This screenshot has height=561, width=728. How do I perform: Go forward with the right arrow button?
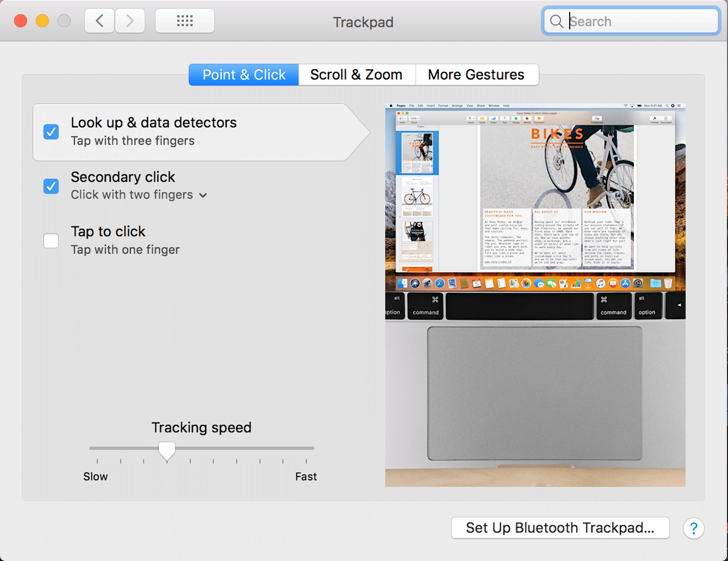[129, 21]
